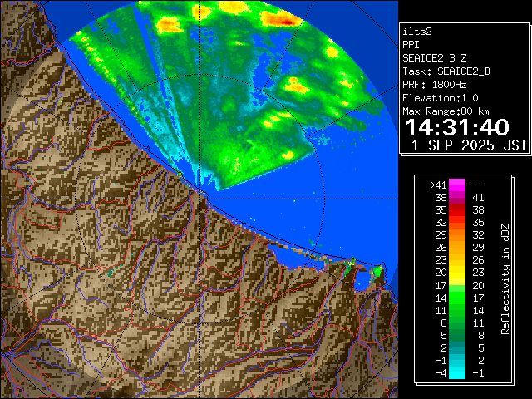Screen dimensions: 532x399
Task: Click the magenta >41 dBZ legend swatch
Action: click(457, 185)
